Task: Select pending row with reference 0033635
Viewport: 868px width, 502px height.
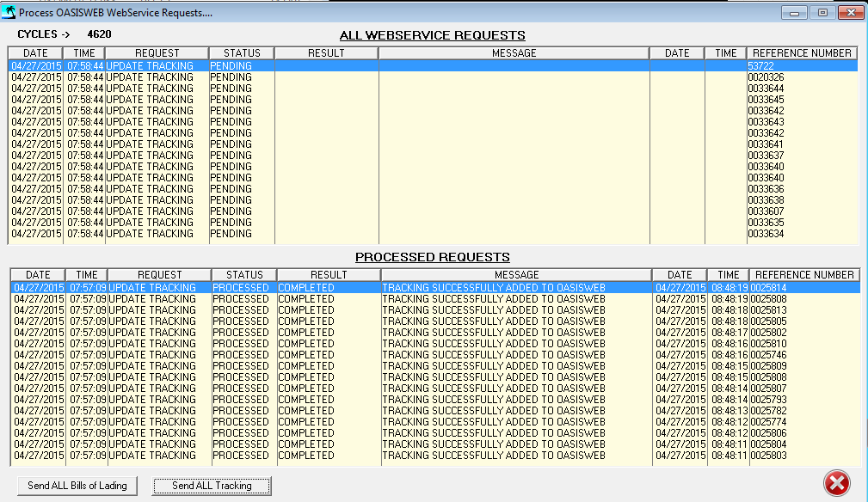Action: coord(434,223)
